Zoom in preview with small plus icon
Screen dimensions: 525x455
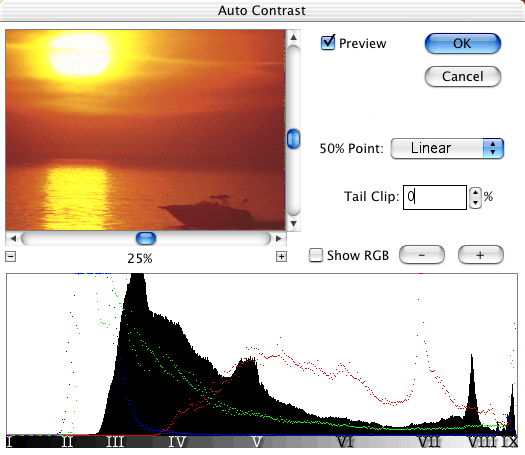pos(281,257)
